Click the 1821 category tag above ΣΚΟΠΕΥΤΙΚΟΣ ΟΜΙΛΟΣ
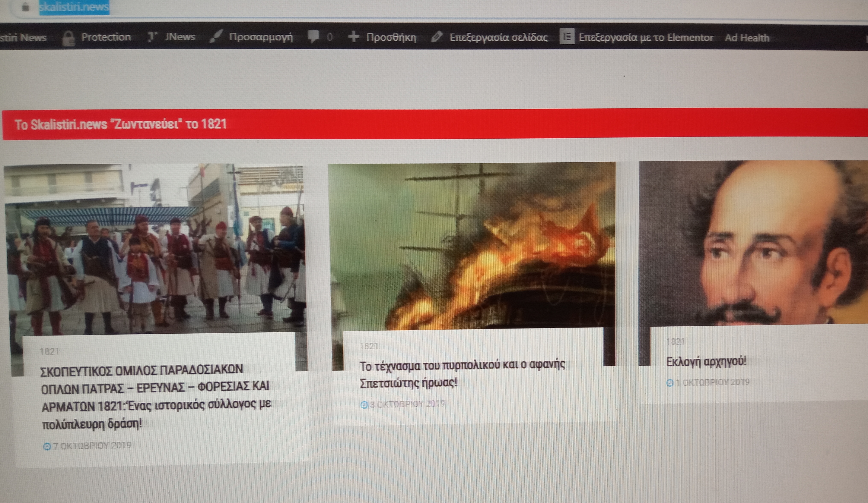The height and width of the screenshot is (503, 868). (49, 351)
